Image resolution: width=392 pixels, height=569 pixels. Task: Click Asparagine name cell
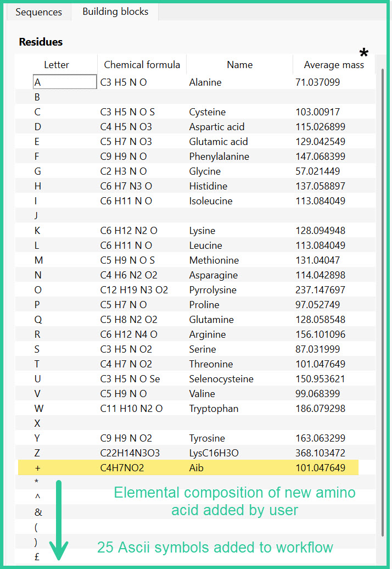(x=213, y=275)
